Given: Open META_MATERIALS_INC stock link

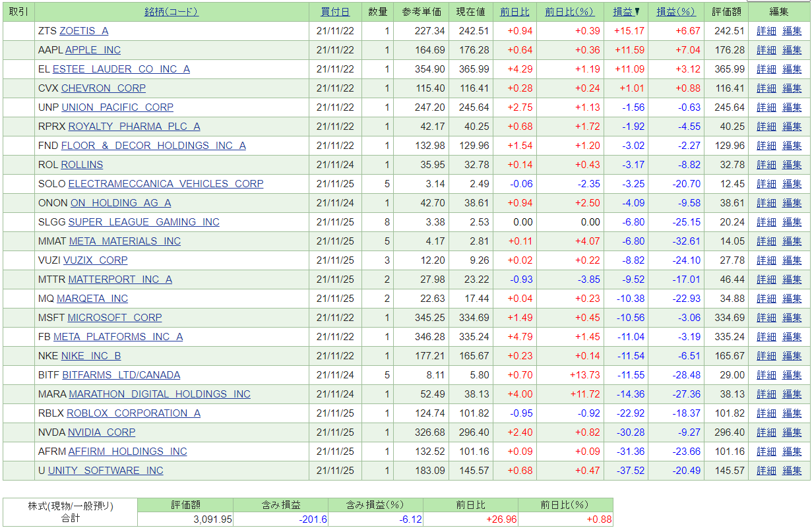Looking at the screenshot, I should [x=125, y=241].
